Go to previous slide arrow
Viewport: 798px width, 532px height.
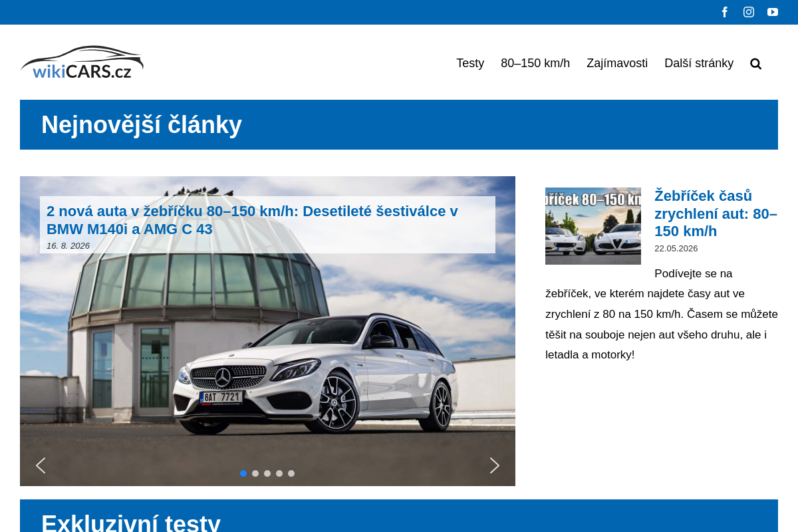(x=41, y=465)
